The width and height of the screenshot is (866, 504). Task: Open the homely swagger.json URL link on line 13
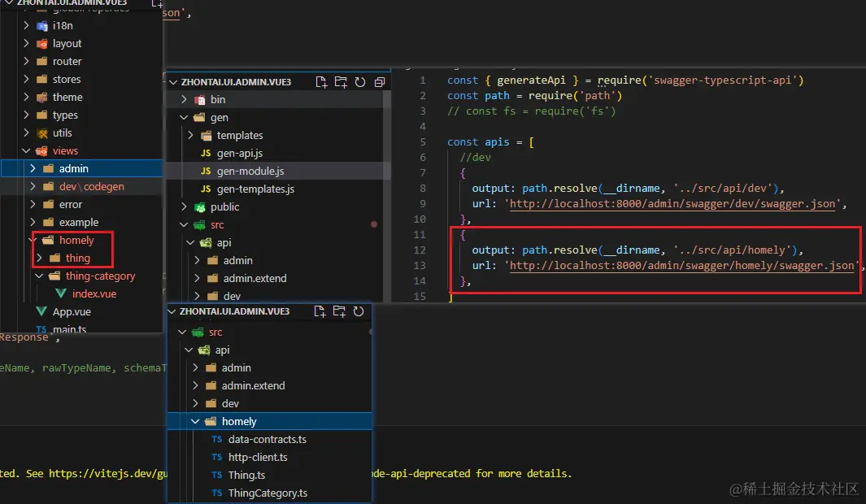(x=681, y=266)
